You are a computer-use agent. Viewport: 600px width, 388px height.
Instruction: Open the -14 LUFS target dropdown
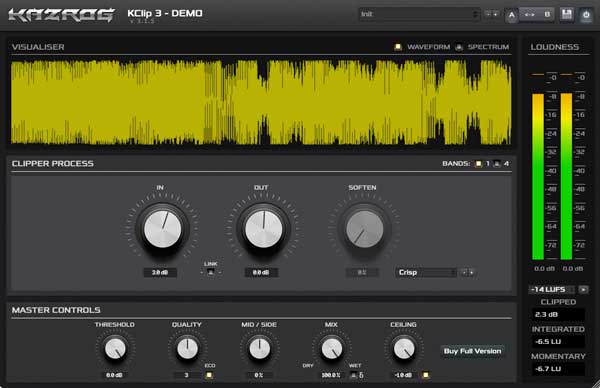pyautogui.click(x=551, y=290)
